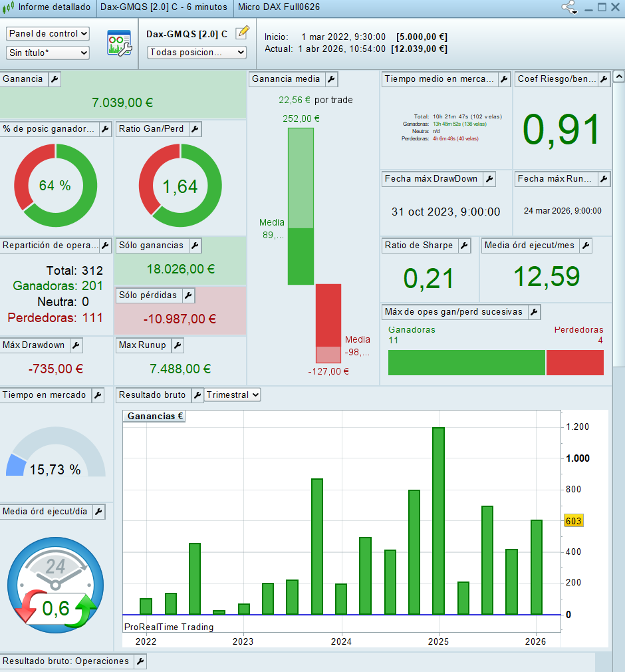Open wrench for Resultado bruto: Operaciones
Screen dimensions: 625x672
[x=140, y=661]
